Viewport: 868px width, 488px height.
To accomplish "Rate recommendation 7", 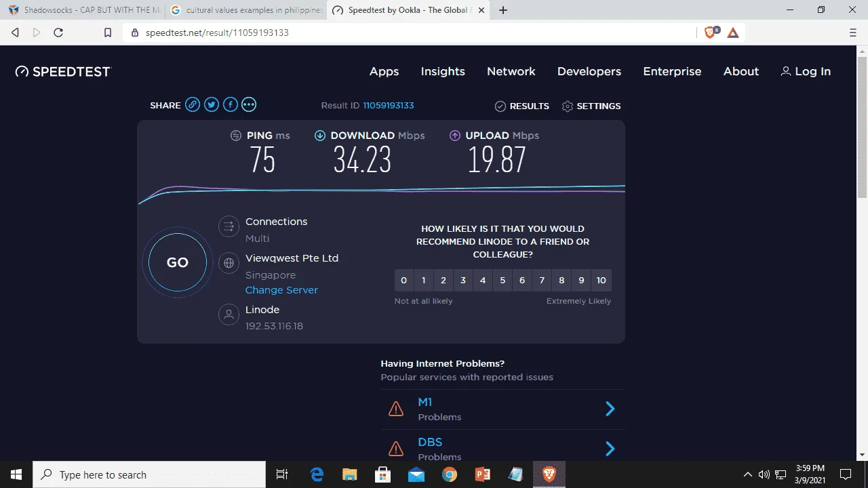I will tap(542, 280).
